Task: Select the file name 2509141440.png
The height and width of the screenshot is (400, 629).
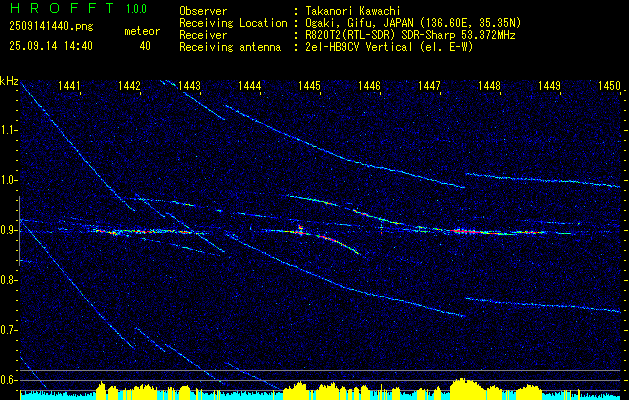Action: [x=51, y=27]
